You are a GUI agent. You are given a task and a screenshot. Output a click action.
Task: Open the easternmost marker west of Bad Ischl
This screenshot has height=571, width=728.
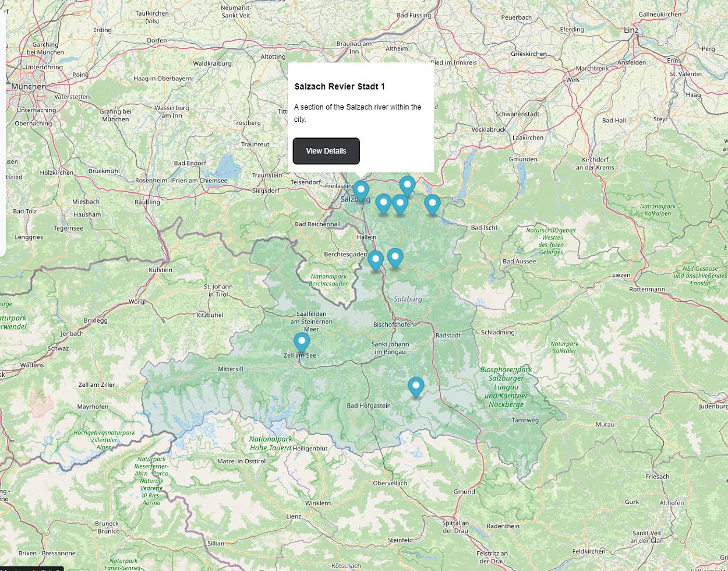point(432,204)
